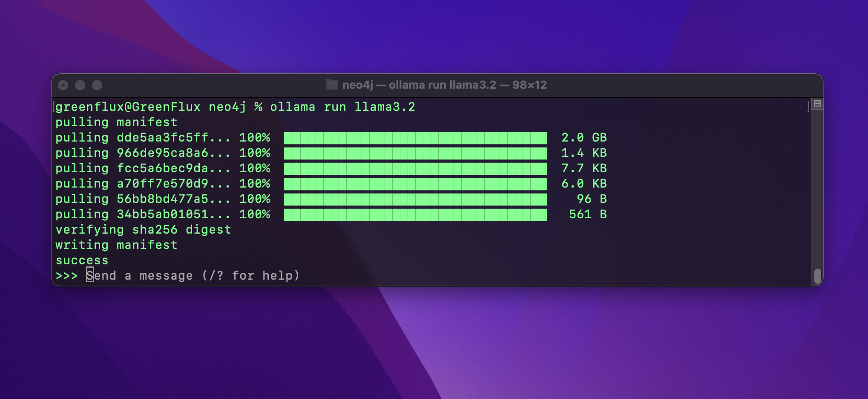Close the Terminal window
Viewport: 868px width, 399px height.
click(x=63, y=85)
